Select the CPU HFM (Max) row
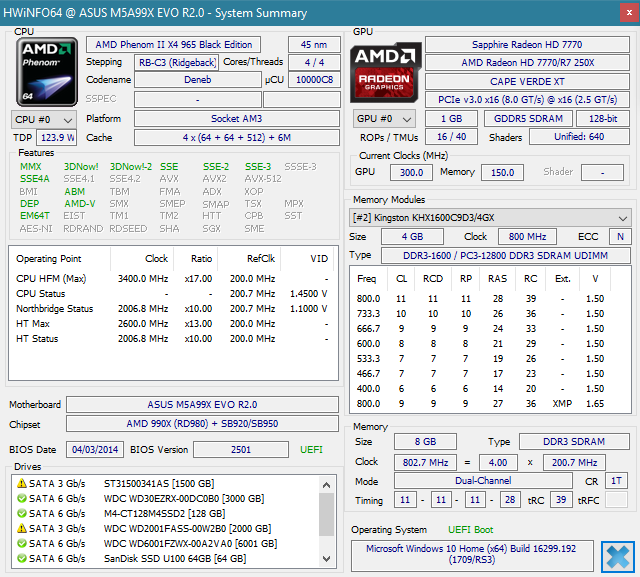This screenshot has height=577, width=640. pyautogui.click(x=172, y=279)
